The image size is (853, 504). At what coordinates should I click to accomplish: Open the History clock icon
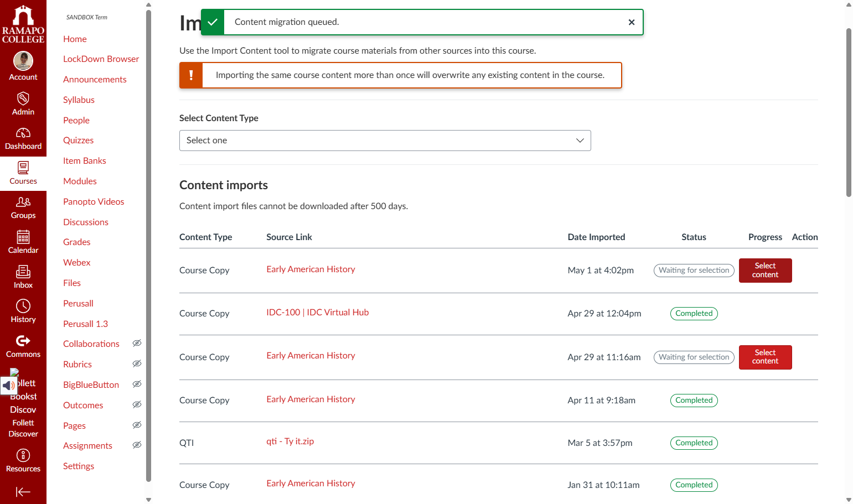click(23, 311)
